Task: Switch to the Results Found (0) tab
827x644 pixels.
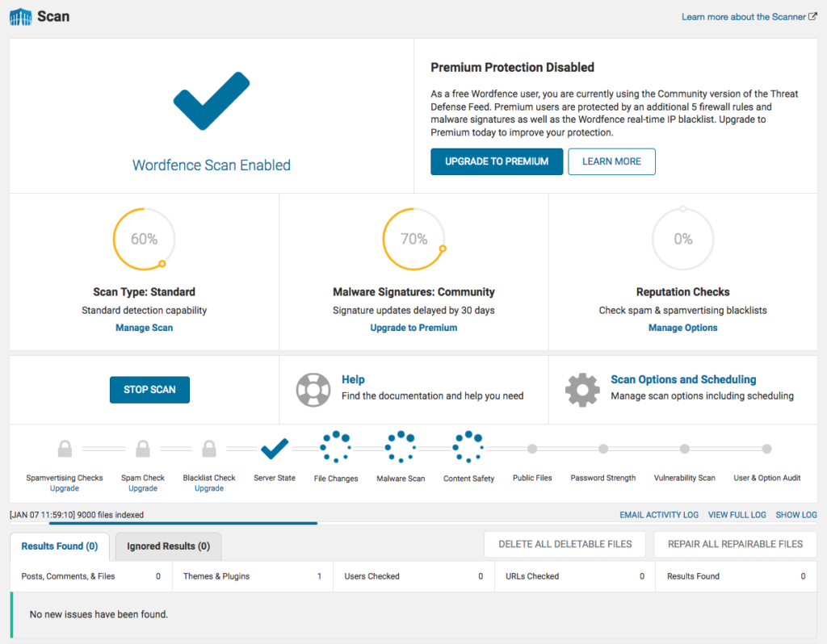Action: [x=60, y=546]
